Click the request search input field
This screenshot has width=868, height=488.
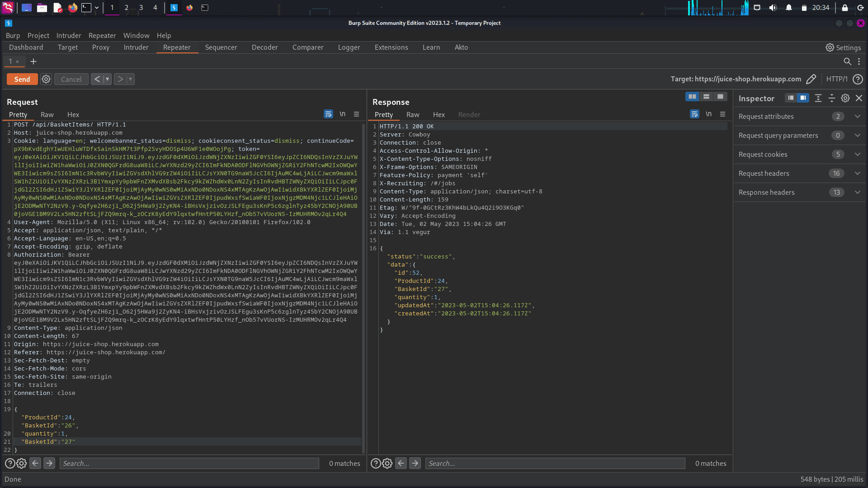[x=189, y=463]
